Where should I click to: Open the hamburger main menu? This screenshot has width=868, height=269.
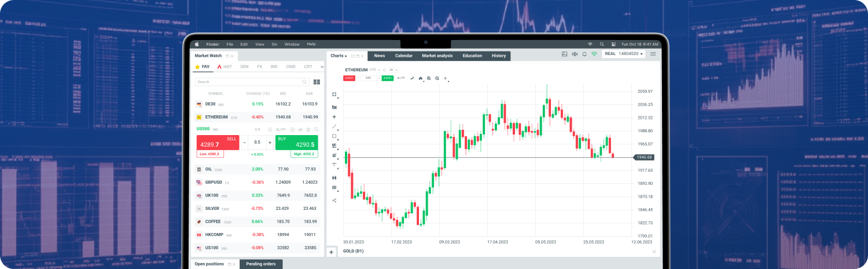(653, 54)
